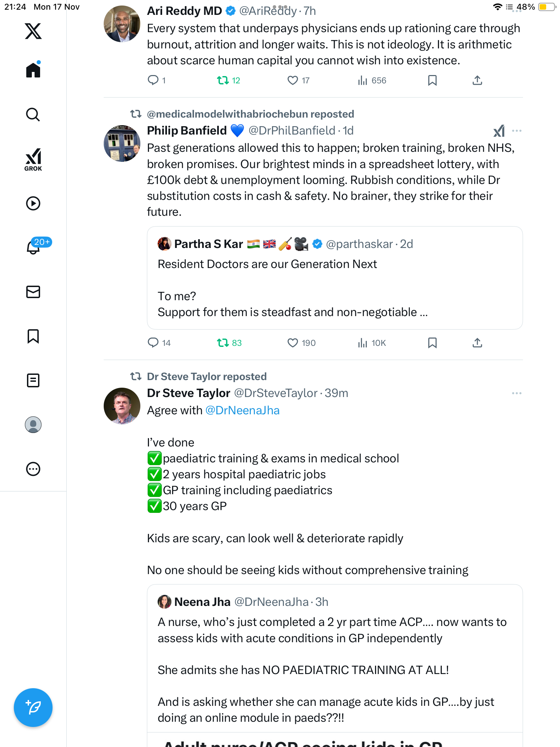Open notifications bell with 20+ badge

tap(34, 247)
